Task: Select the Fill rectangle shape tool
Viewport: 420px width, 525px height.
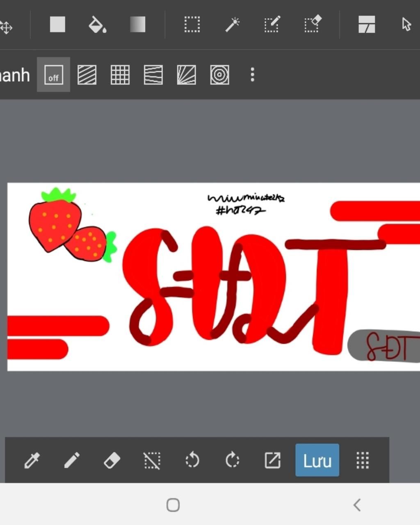Action: (x=57, y=25)
